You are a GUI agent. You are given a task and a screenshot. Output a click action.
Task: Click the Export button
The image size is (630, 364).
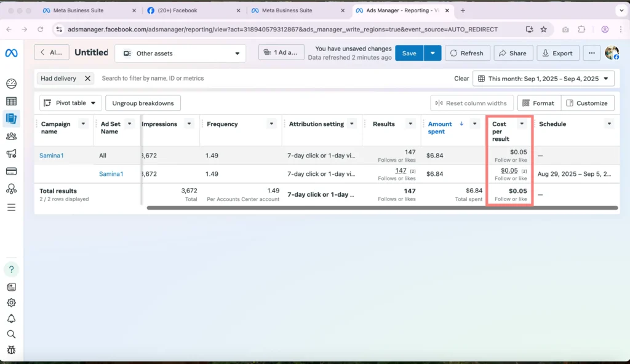558,53
